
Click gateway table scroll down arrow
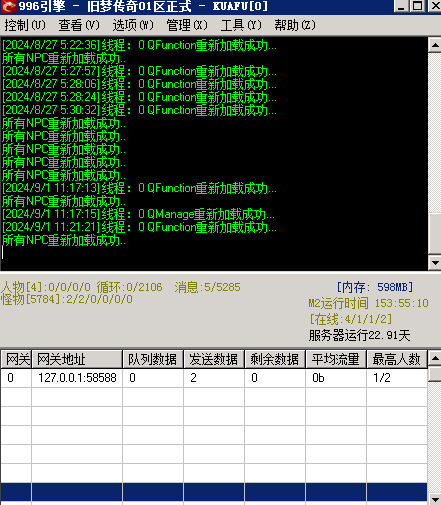(x=435, y=499)
